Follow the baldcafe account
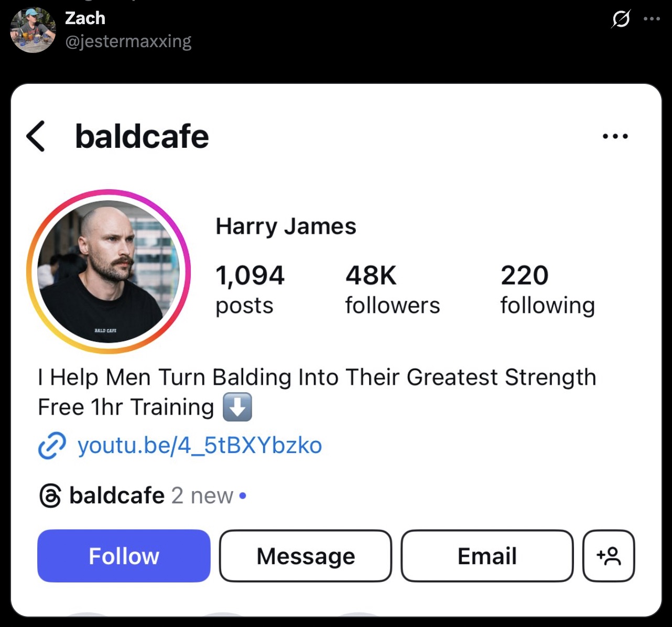The width and height of the screenshot is (672, 627). [124, 556]
